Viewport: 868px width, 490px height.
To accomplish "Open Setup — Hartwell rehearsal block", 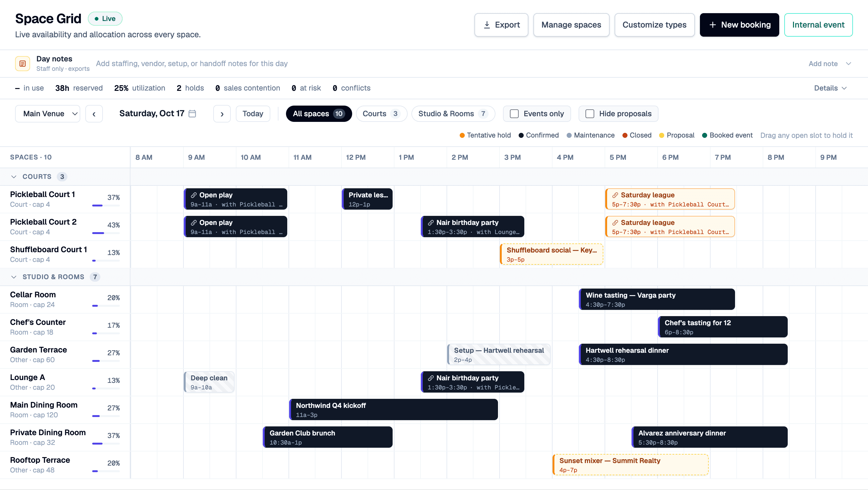I will tap(499, 354).
